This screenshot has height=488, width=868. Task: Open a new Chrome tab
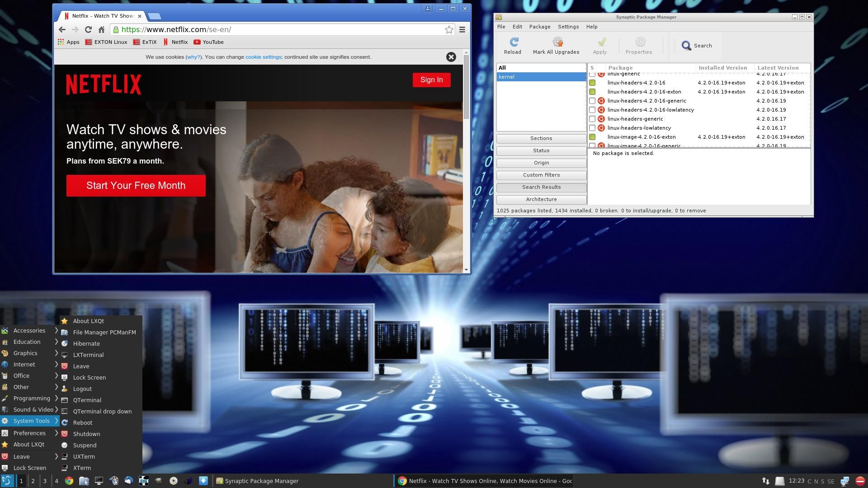click(x=154, y=16)
